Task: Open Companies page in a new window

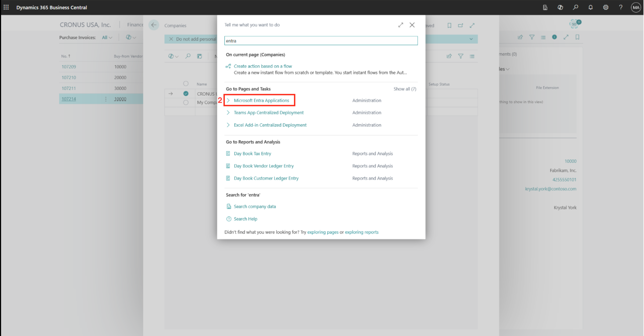Action: (460, 25)
